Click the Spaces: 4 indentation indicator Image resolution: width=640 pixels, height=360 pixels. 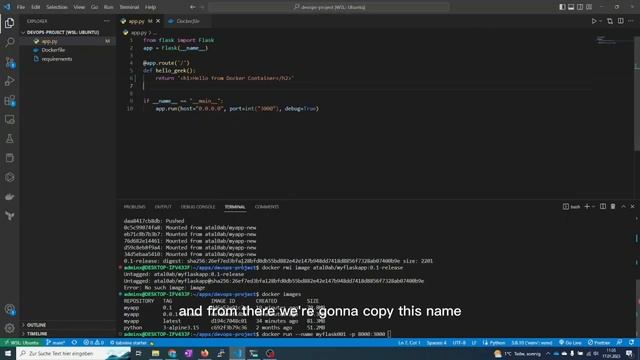tap(436, 342)
